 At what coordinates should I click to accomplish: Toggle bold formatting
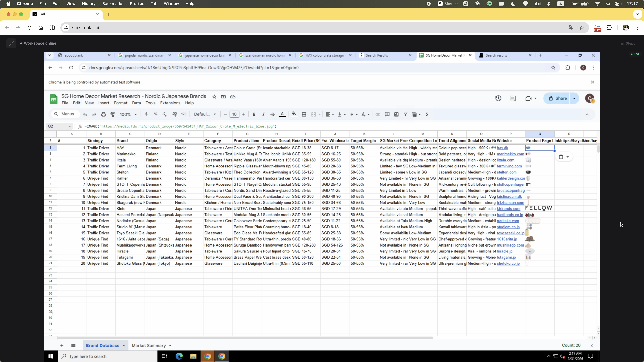(254, 114)
